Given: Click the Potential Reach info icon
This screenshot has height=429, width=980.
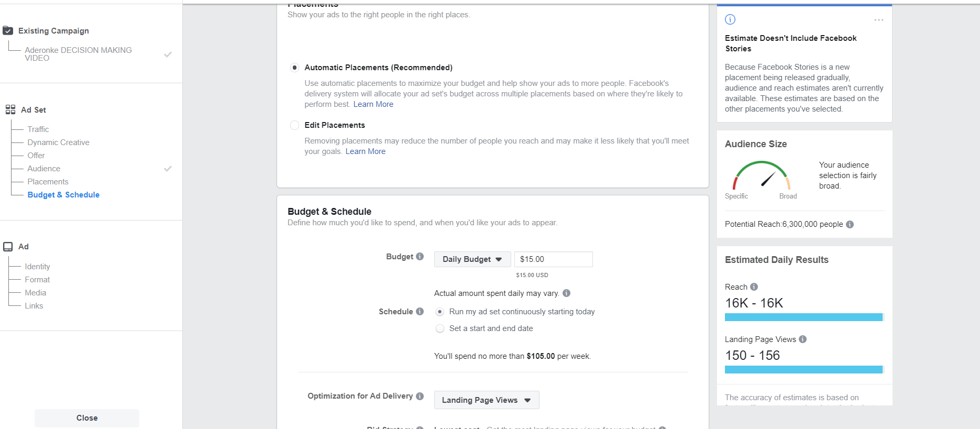Looking at the screenshot, I should 850,224.
